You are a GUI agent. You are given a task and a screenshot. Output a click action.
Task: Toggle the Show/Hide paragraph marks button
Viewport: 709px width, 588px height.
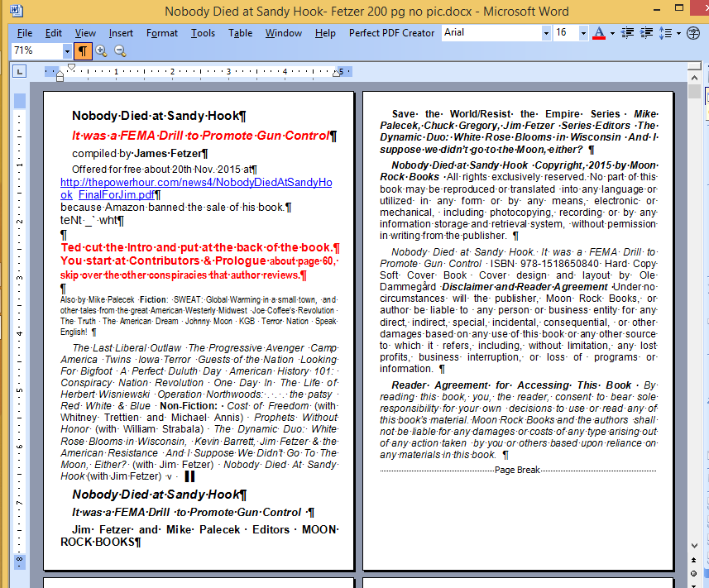83,51
